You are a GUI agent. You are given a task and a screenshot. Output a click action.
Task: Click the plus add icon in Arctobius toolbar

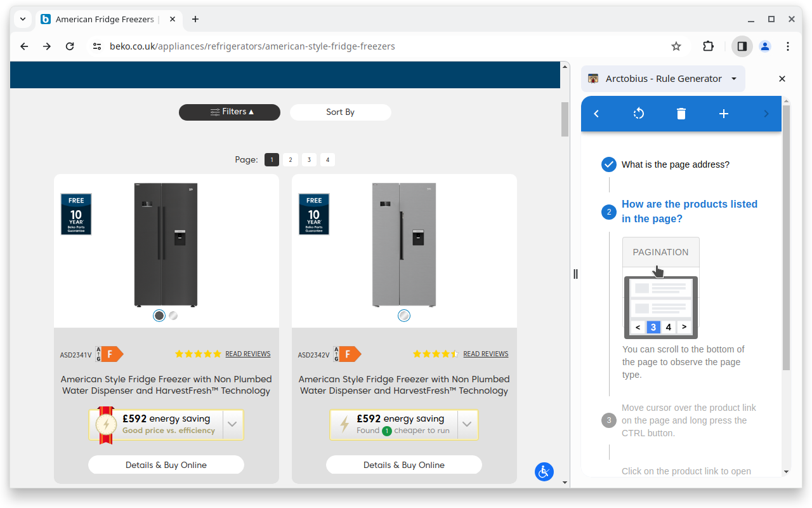coord(724,114)
